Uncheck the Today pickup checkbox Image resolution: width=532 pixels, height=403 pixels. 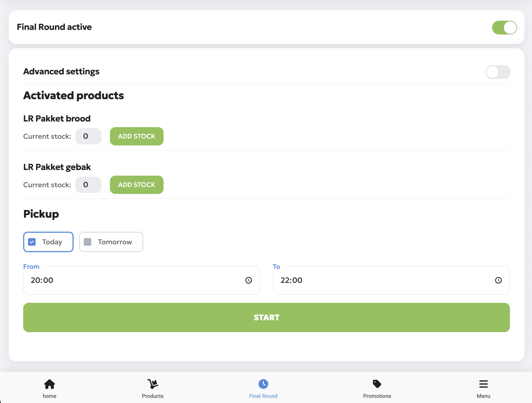(x=32, y=242)
